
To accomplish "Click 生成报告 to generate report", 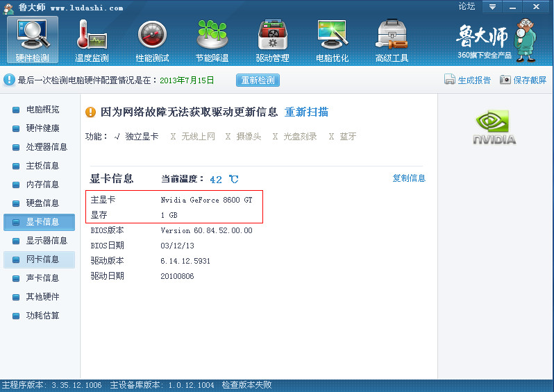I will click(474, 80).
